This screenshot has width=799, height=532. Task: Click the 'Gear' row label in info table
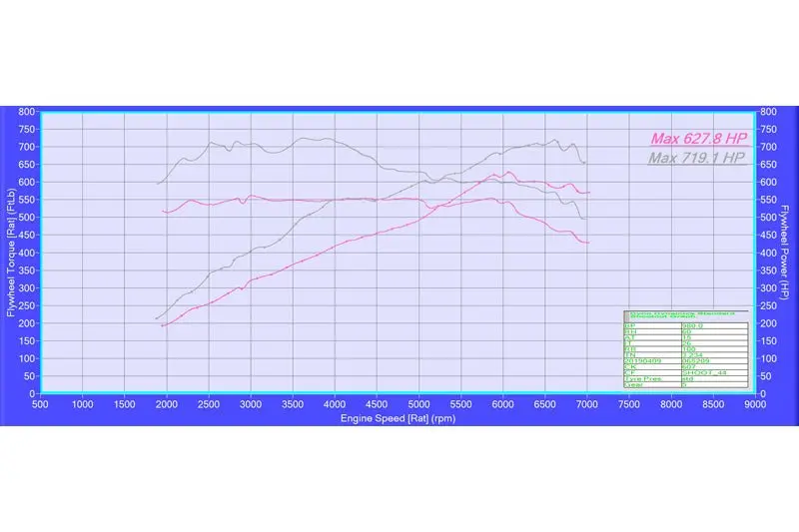coord(633,385)
